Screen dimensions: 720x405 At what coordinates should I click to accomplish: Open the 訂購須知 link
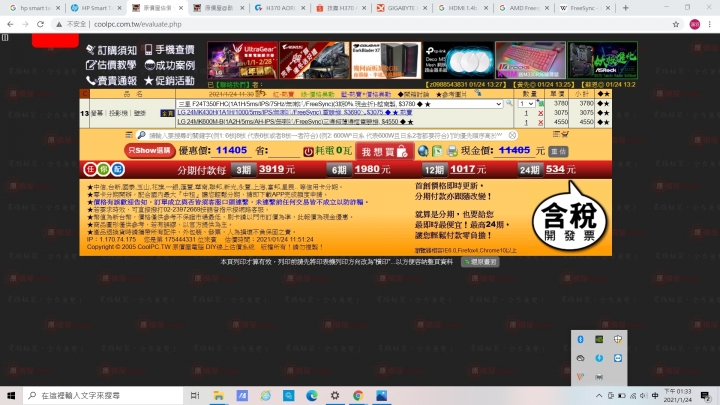pyautogui.click(x=111, y=50)
